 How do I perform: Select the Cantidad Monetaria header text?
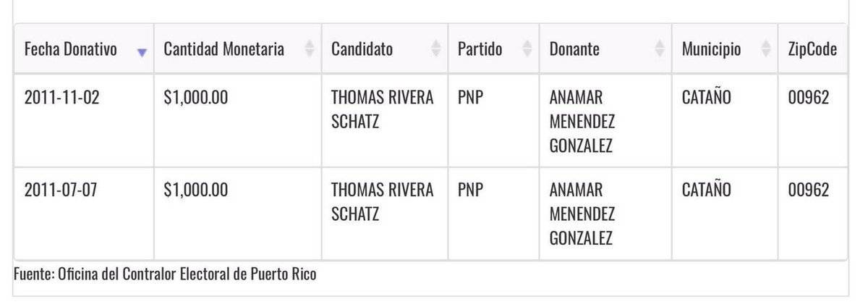tap(224, 49)
